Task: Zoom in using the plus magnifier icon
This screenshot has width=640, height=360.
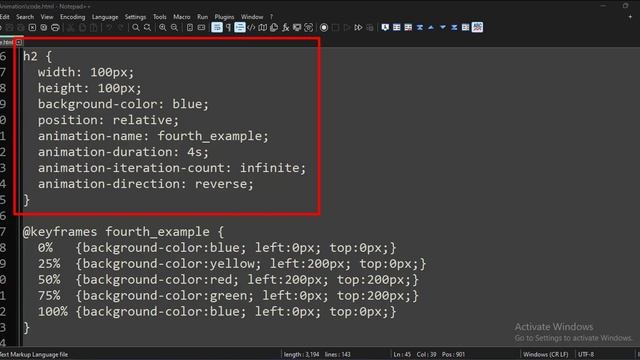Action: point(163,28)
